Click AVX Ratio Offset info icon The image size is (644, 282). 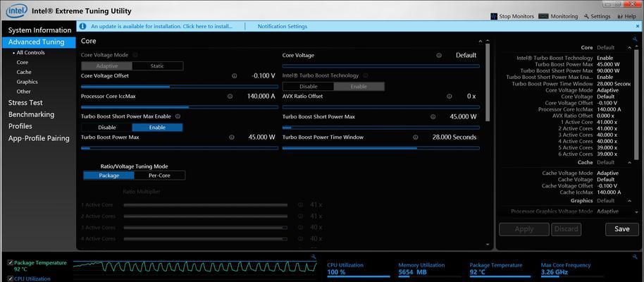[449, 96]
